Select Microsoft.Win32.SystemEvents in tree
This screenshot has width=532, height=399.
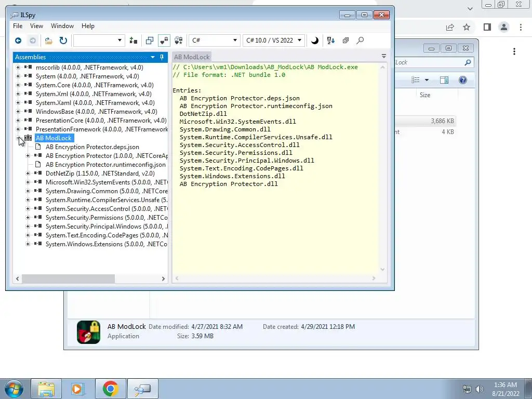107,182
